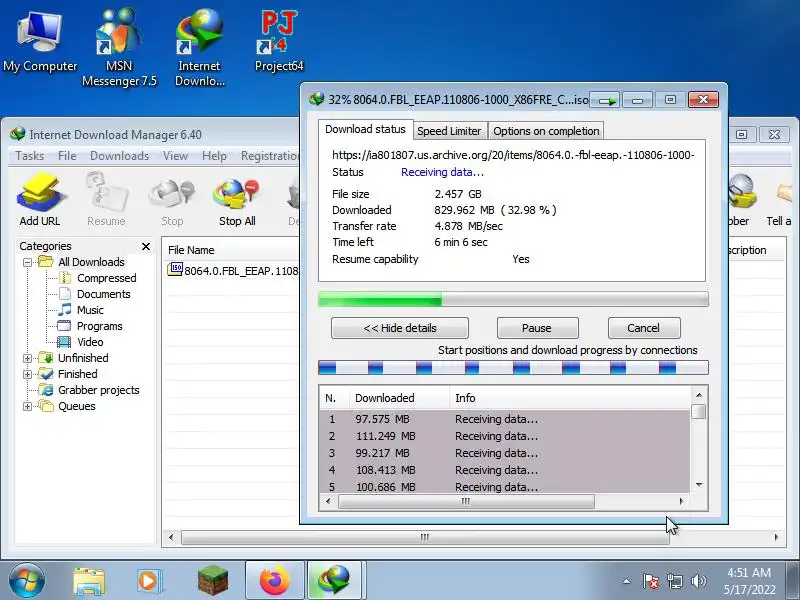Expand the Unfinished category
The height and width of the screenshot is (600, 800).
click(28, 358)
